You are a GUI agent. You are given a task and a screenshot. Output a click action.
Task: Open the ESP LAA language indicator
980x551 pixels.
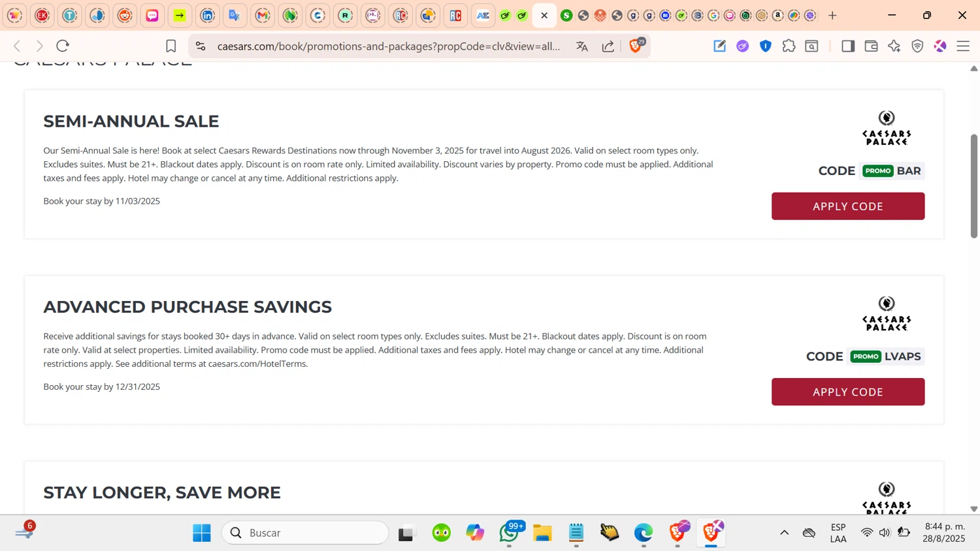point(838,533)
